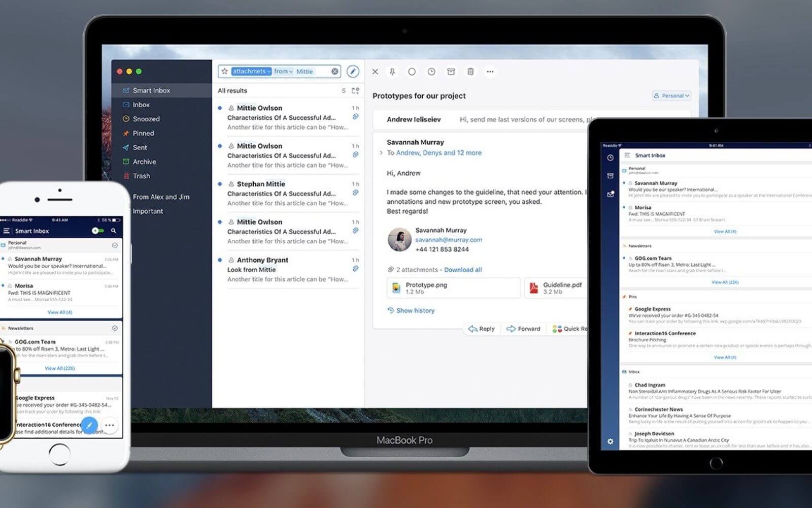Viewport: 812px width, 508px height.
Task: Click the compose pencil button beside the Mac search field
Action: 353,72
